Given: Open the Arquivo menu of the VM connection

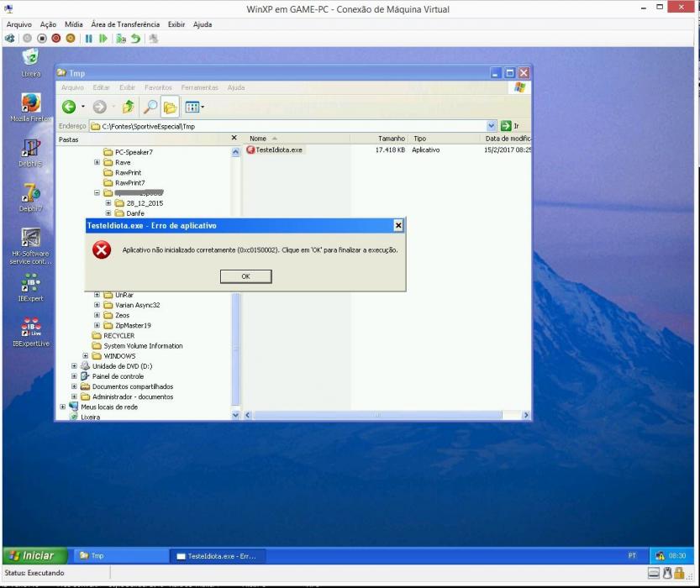Looking at the screenshot, I should (x=18, y=24).
